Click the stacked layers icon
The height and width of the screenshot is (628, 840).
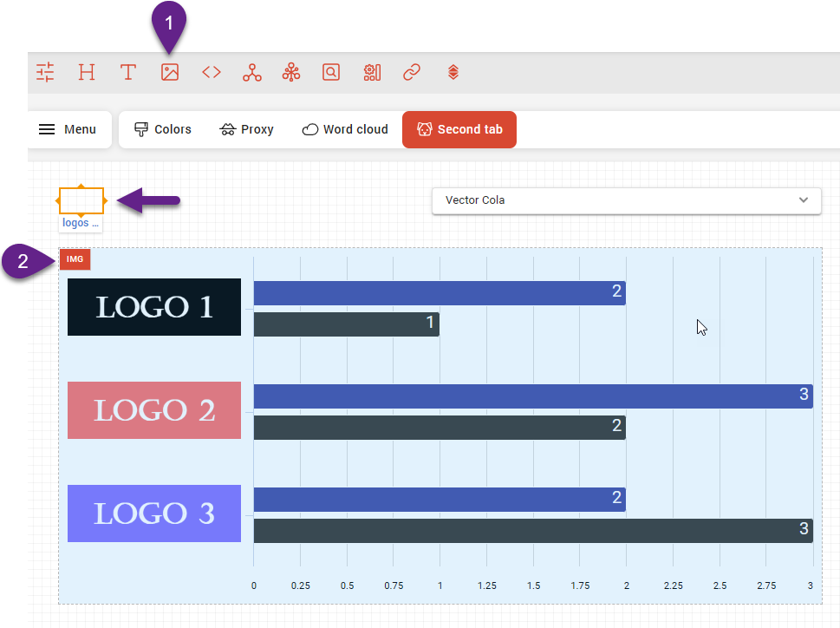coord(453,73)
